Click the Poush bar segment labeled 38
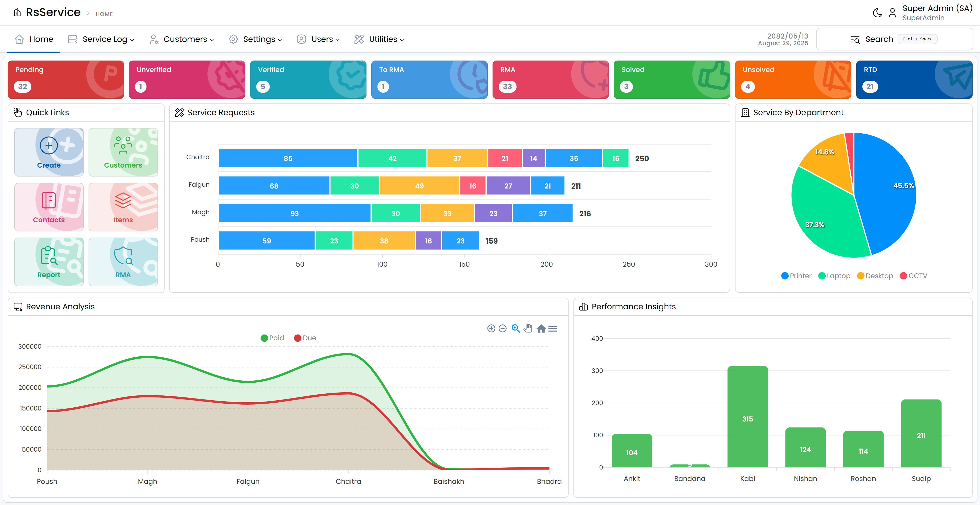The width and height of the screenshot is (980, 505). 384,241
